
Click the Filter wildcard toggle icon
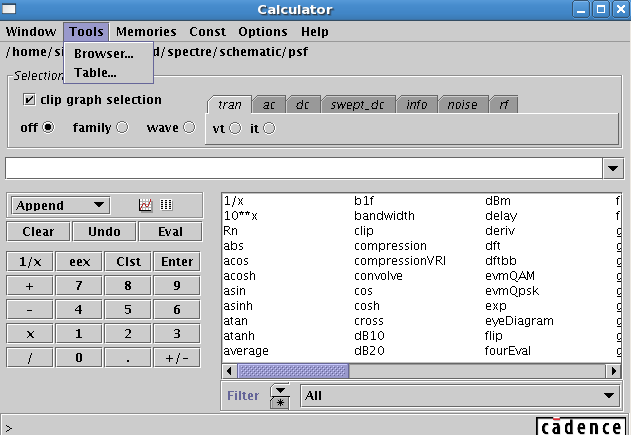click(x=281, y=396)
